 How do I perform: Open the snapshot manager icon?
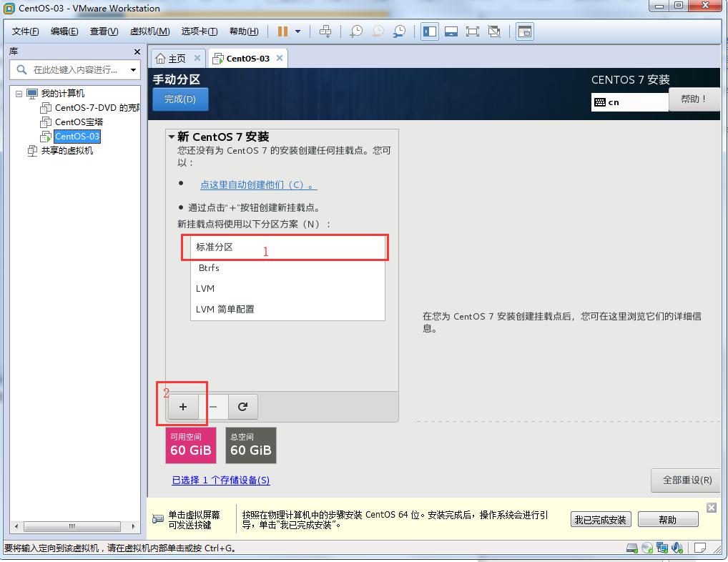tap(399, 31)
